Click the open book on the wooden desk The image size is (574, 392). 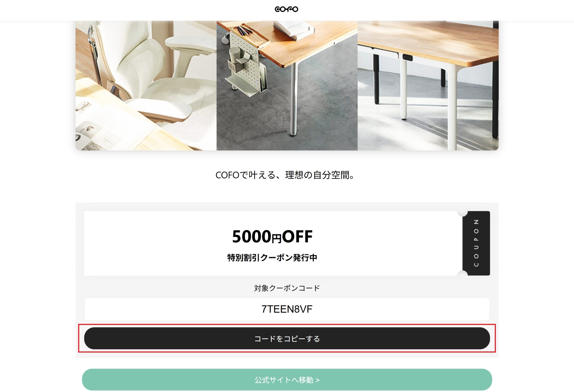[x=294, y=30]
